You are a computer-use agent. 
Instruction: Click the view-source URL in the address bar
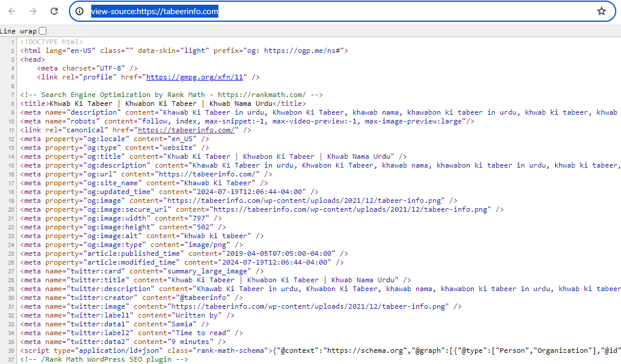point(155,11)
